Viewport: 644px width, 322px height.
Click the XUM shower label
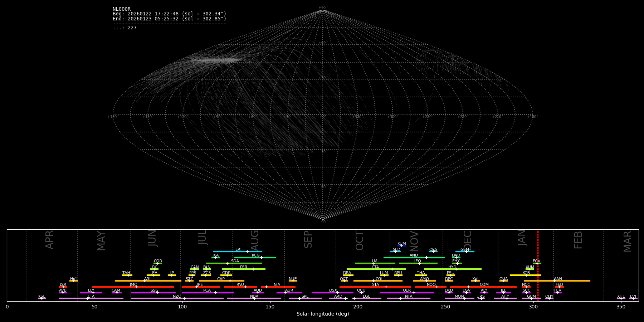(530, 267)
